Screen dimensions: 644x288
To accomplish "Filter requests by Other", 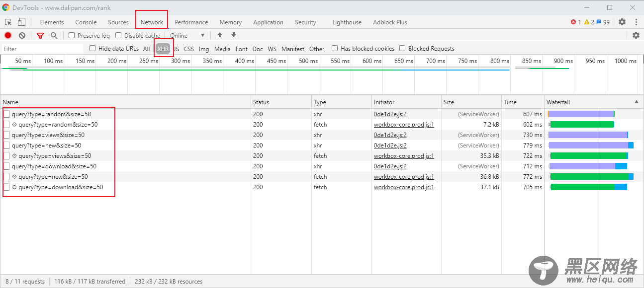I will (317, 49).
